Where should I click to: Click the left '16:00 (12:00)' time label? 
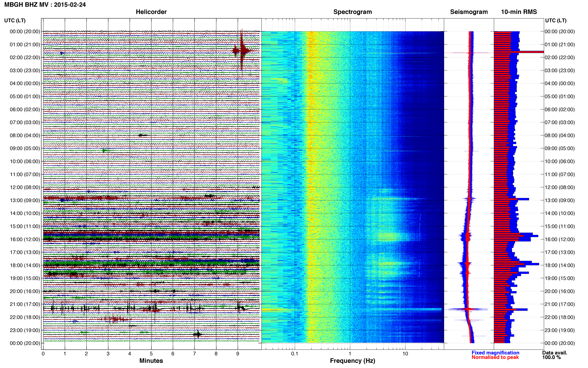pyautogui.click(x=25, y=239)
